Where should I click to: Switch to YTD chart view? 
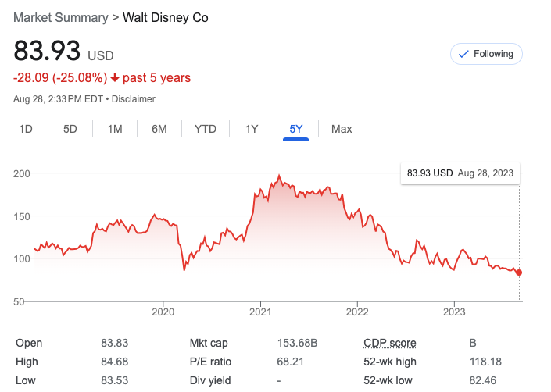click(206, 129)
